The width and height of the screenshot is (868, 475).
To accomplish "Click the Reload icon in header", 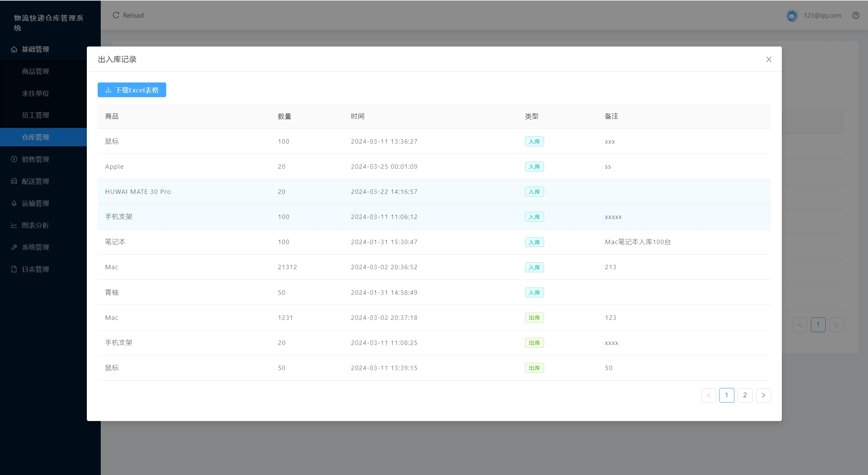I will point(116,15).
